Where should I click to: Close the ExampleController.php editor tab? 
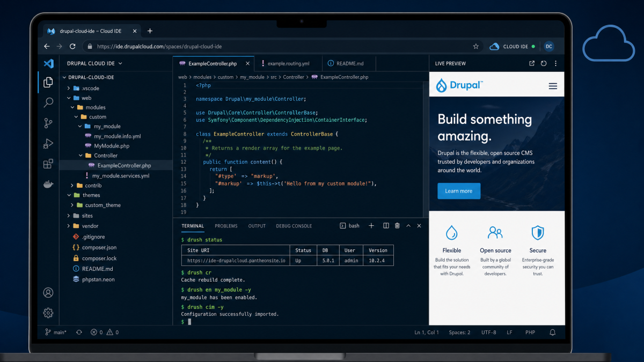pos(247,63)
